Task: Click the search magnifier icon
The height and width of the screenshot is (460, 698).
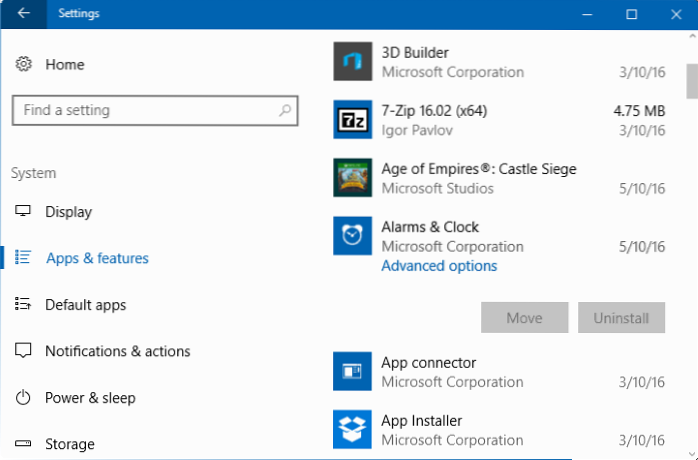Action: pos(285,110)
